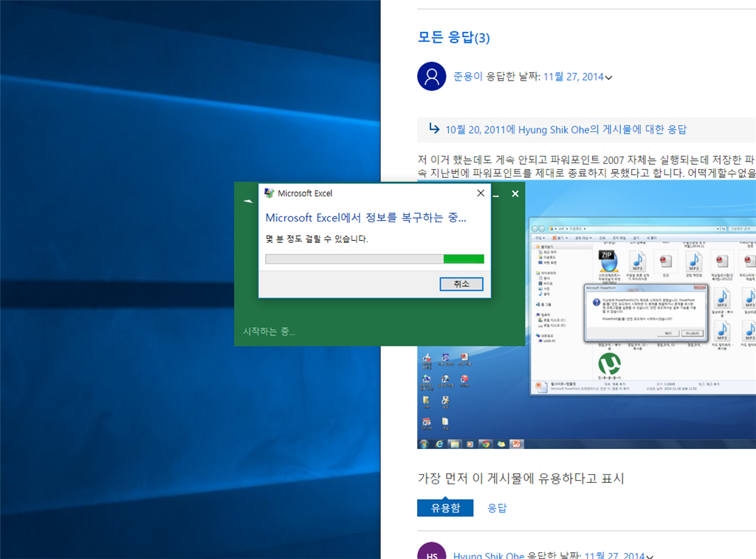This screenshot has width=756, height=559.
Task: Click the Microsoft Excel dialog title text
Action: click(305, 193)
